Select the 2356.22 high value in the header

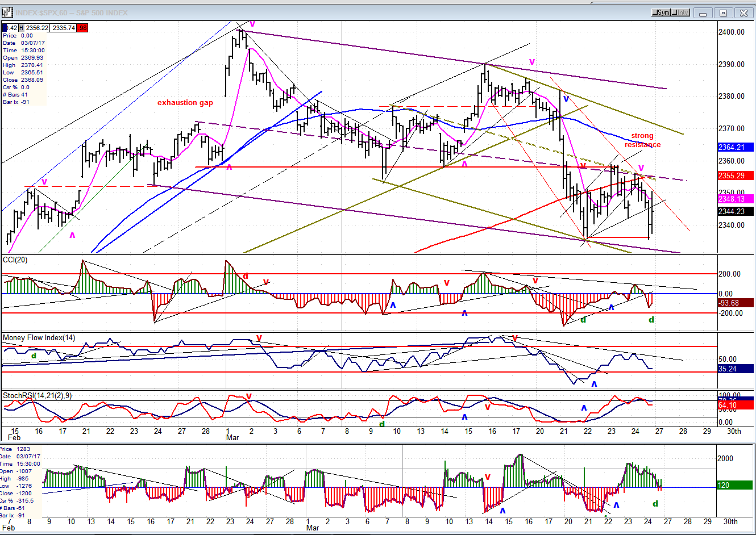(37, 28)
